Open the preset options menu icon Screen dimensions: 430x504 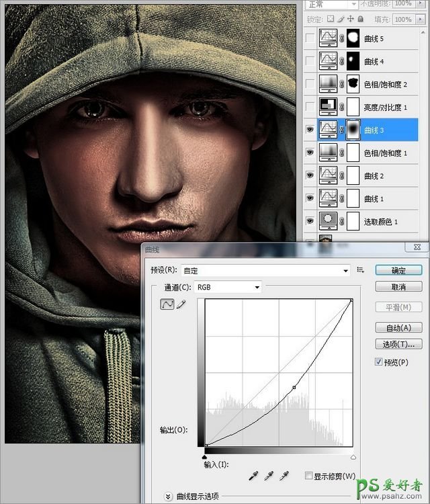pos(361,270)
